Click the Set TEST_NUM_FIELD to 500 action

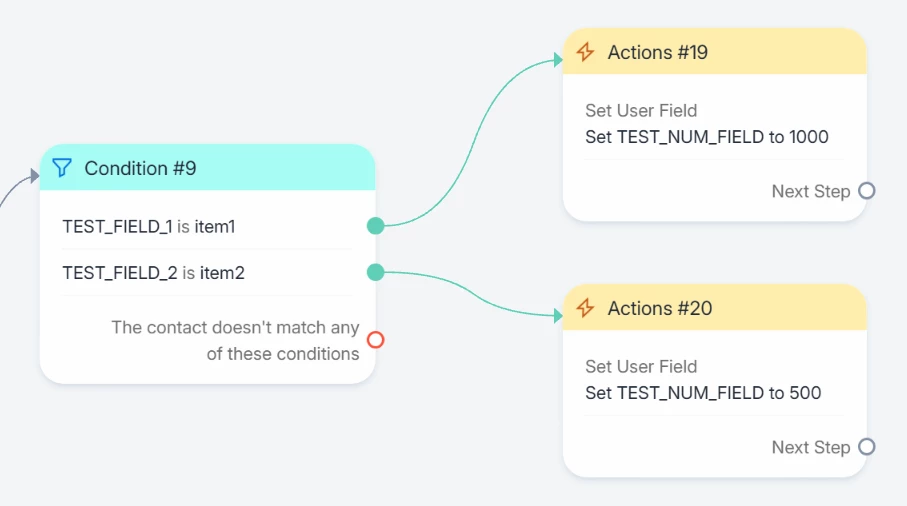[703, 393]
